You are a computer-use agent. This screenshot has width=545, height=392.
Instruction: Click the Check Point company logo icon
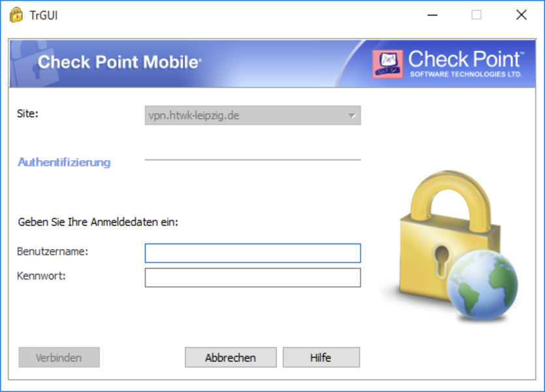tap(388, 64)
